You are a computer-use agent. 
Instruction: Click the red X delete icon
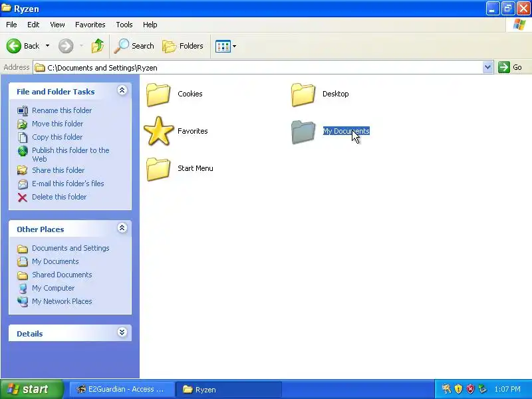23,198
